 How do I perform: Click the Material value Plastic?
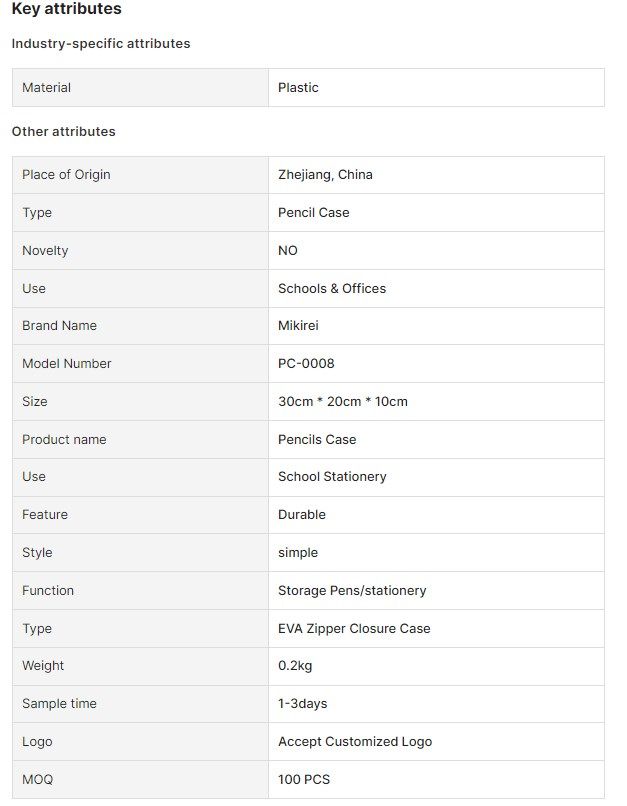(x=298, y=88)
